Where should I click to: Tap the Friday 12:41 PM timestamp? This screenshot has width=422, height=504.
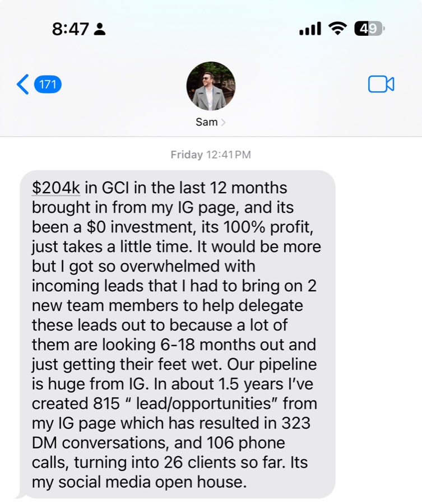point(211,155)
